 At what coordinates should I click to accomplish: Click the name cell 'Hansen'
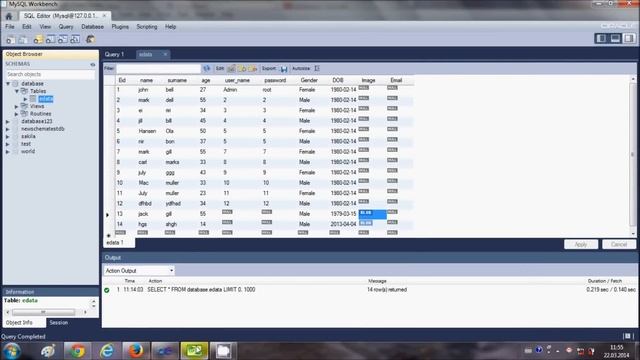[x=147, y=131]
